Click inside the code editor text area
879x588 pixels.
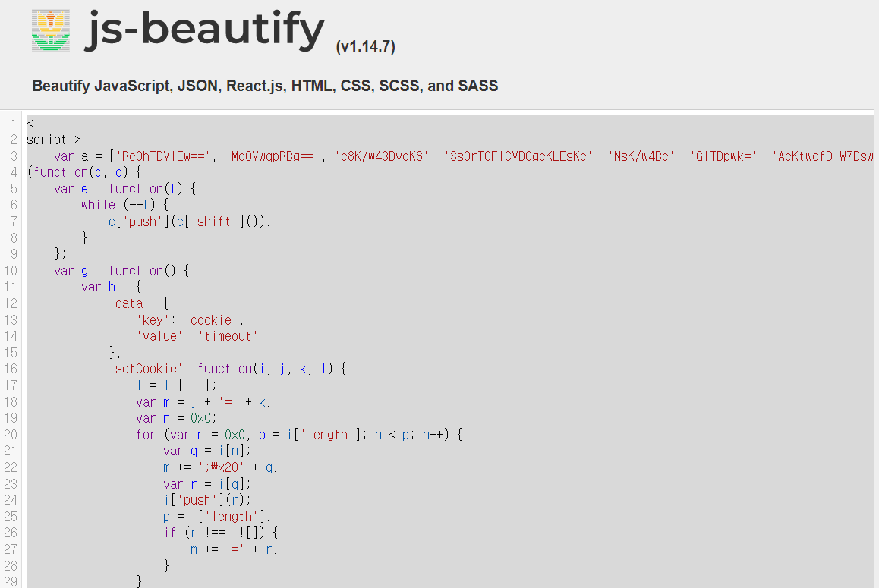coord(450,351)
